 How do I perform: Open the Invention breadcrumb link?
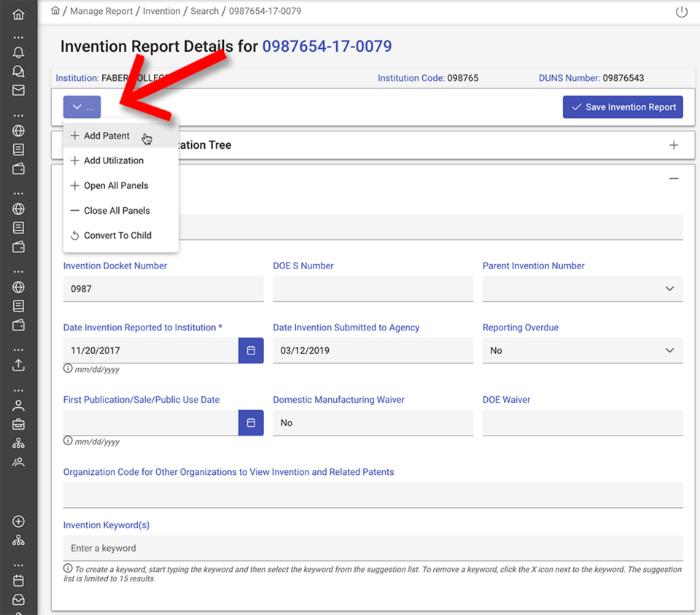pos(161,11)
